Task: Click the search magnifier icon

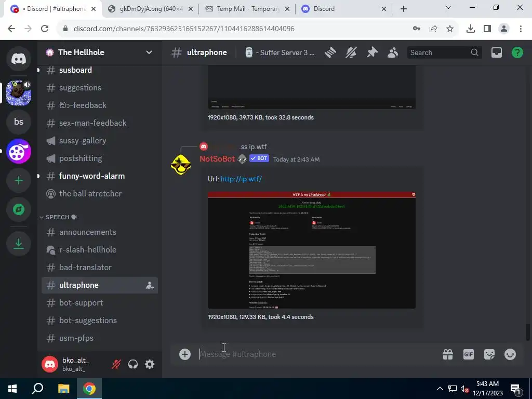Action: [474, 52]
